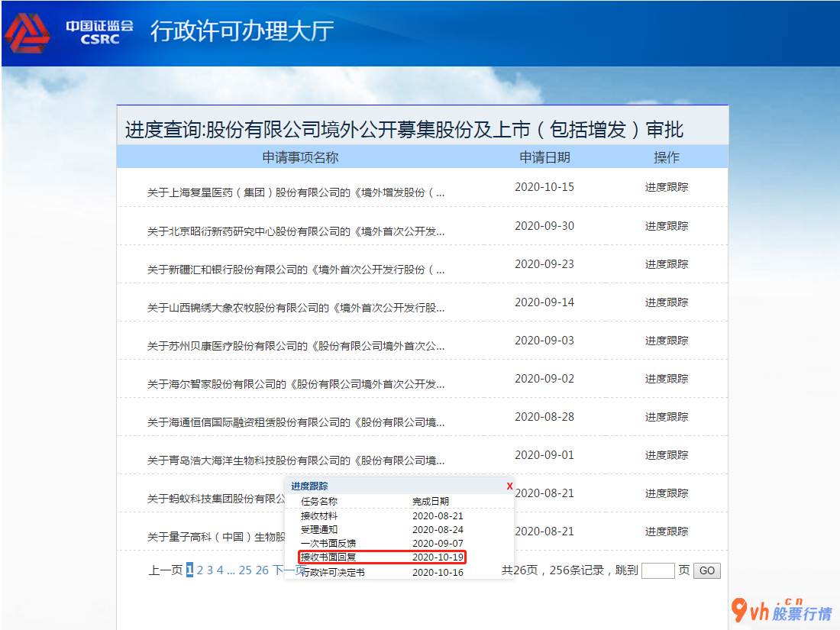Click the 完成日期 popup column header
Image resolution: width=840 pixels, height=630 pixels.
tap(430, 502)
